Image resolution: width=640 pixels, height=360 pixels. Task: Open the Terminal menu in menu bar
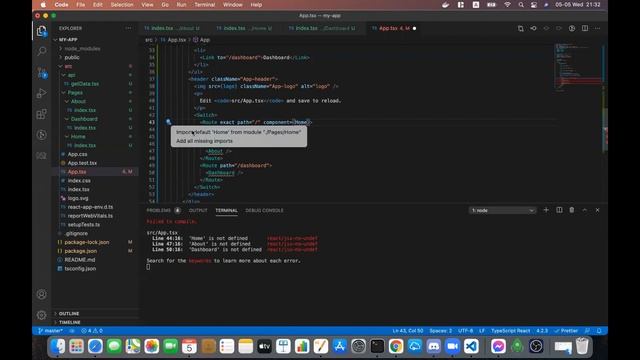(204, 5)
